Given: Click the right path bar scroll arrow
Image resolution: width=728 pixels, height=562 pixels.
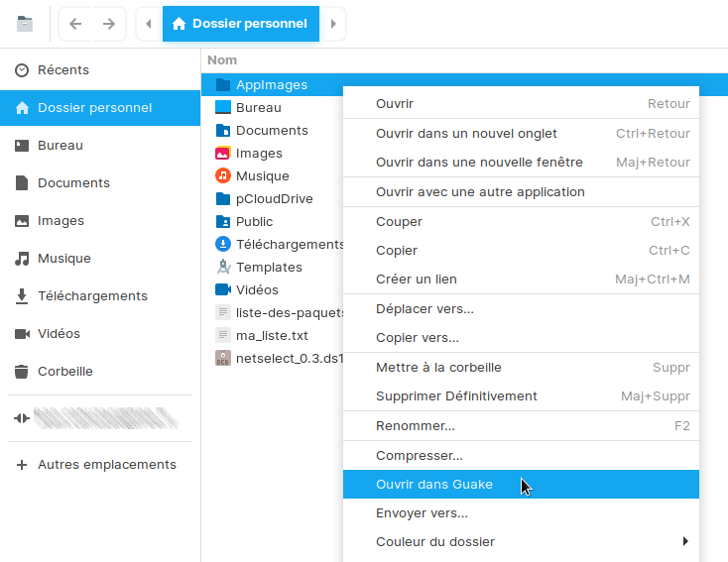Looking at the screenshot, I should click(333, 24).
